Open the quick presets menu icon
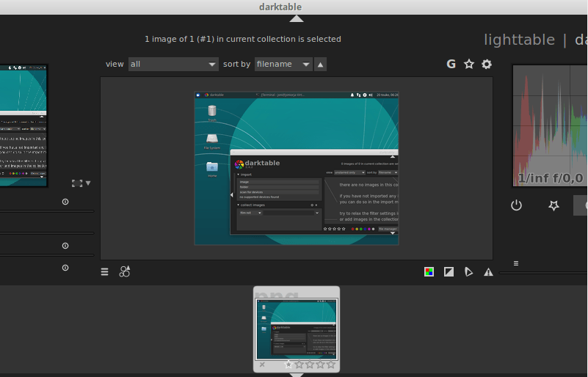This screenshot has width=588, height=377. tap(104, 272)
